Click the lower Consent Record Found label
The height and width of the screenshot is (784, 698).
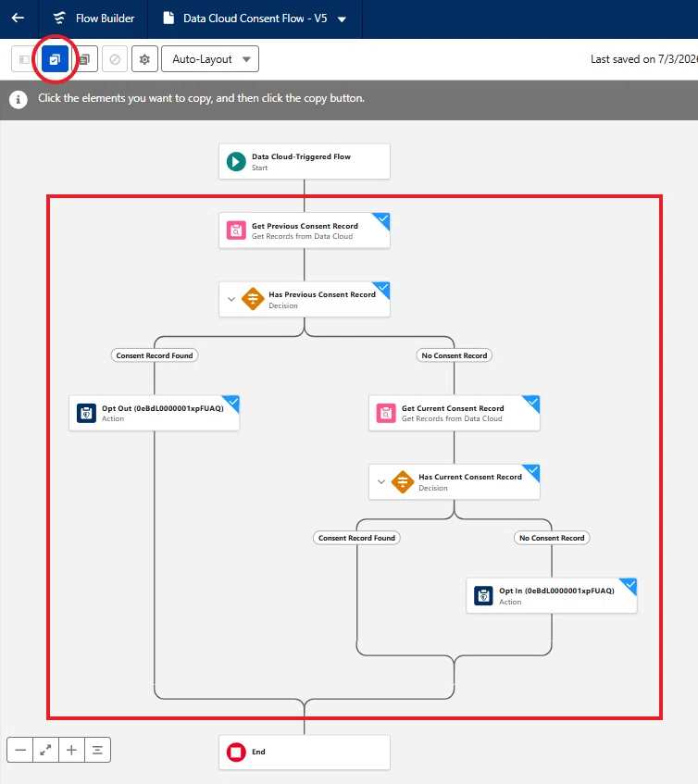click(356, 538)
